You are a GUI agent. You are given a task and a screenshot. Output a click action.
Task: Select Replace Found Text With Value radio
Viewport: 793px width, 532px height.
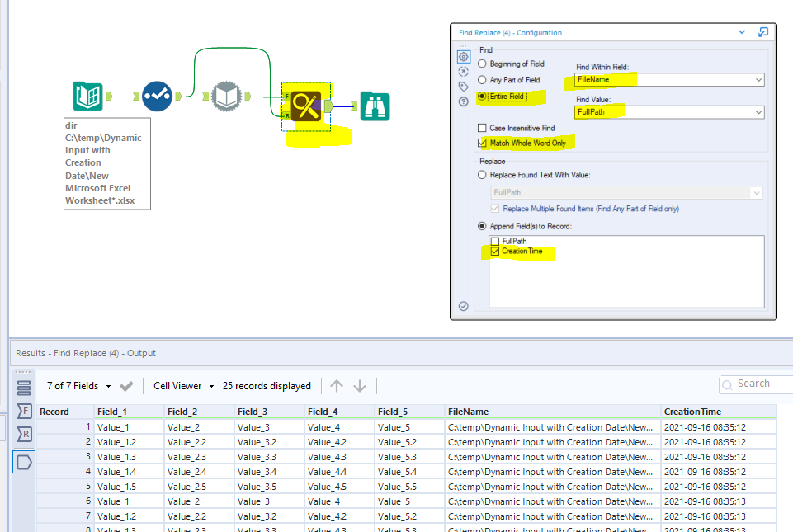482,175
